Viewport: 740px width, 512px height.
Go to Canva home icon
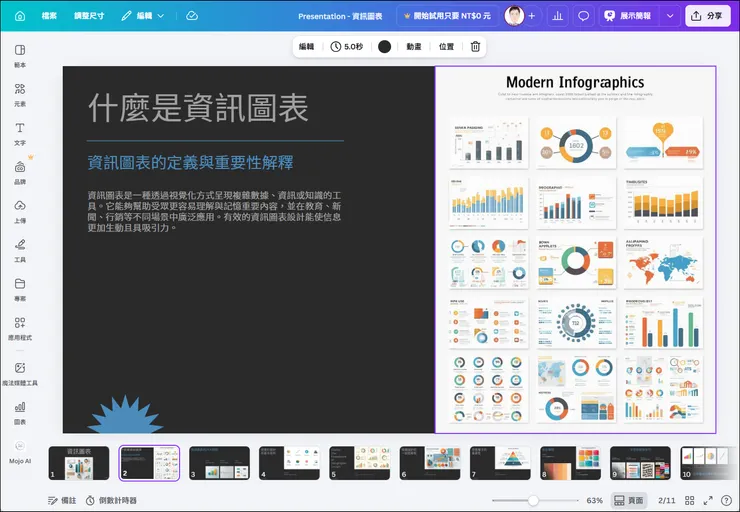20,16
